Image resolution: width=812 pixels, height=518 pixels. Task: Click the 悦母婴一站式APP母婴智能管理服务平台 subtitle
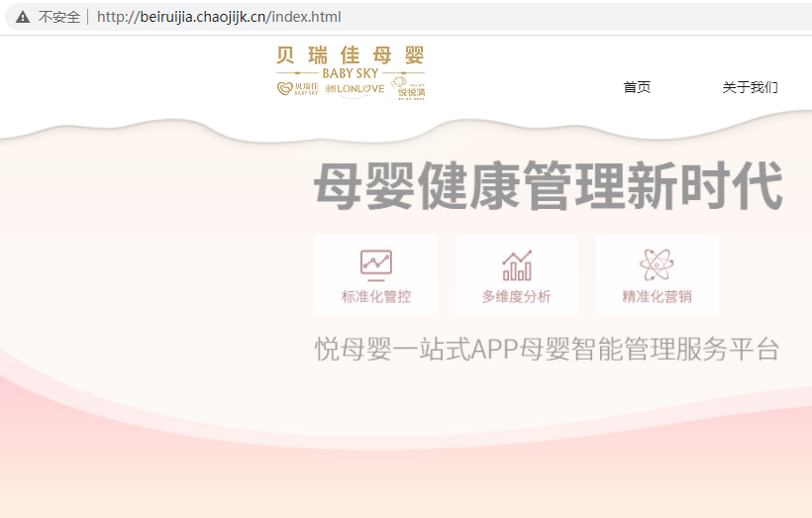point(547,349)
